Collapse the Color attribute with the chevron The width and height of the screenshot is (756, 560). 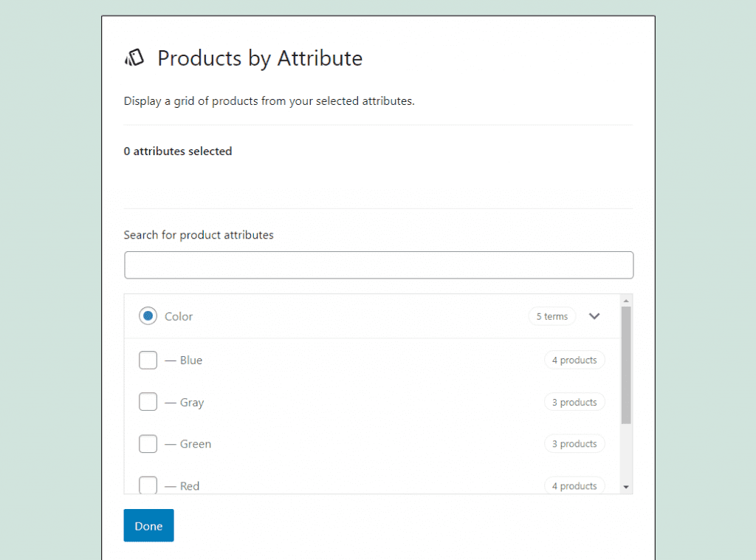pos(594,315)
